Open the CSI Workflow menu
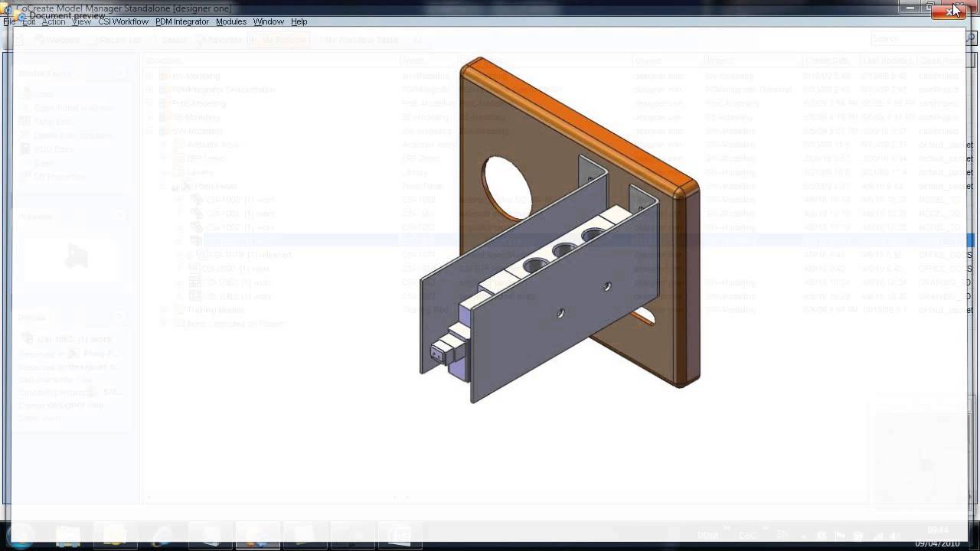 pyautogui.click(x=123, y=21)
